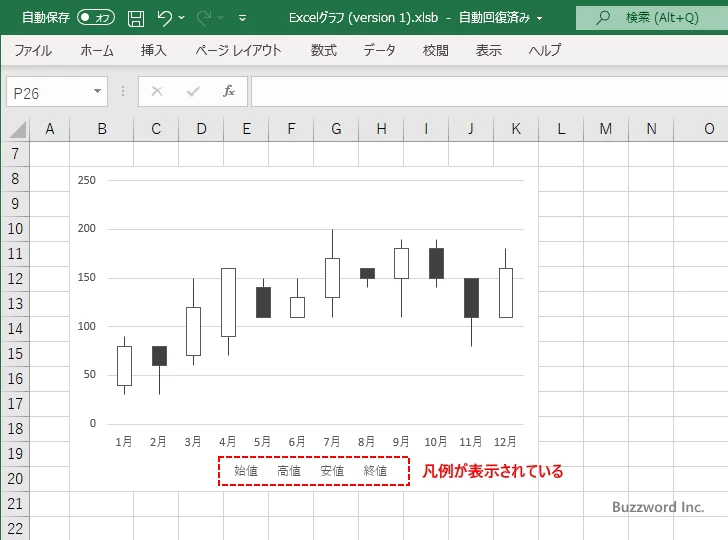The height and width of the screenshot is (540, 728).
Task: Open the Undo history dropdown arrow
Action: [182, 18]
